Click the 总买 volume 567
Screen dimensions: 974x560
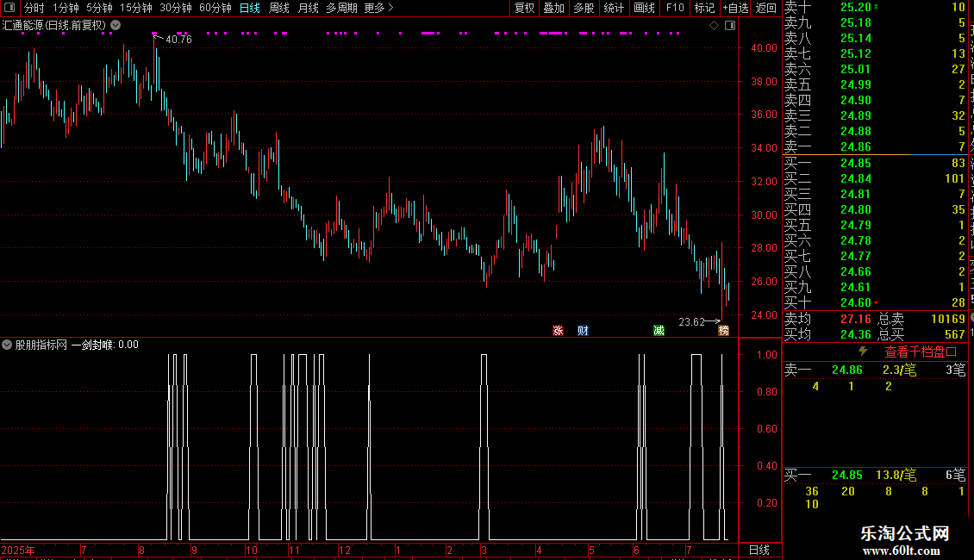pos(955,334)
